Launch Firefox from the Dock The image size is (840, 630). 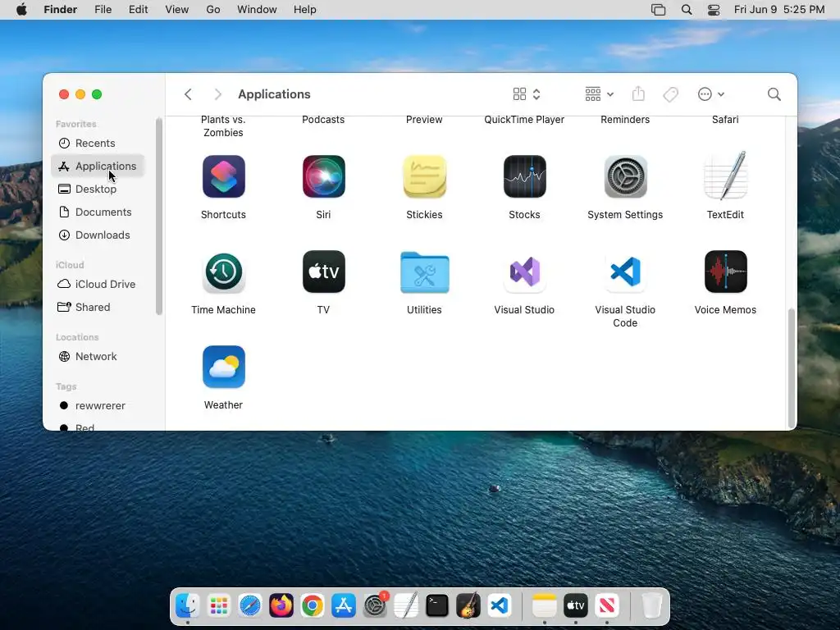[x=281, y=606]
